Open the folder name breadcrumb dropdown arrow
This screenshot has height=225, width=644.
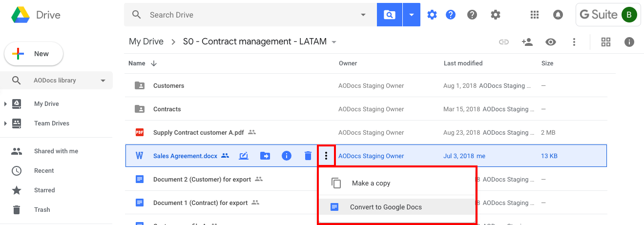334,42
